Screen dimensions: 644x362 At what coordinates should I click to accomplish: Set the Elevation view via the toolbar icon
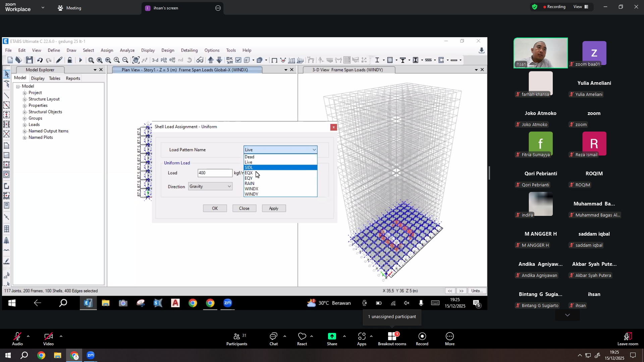[x=172, y=60]
